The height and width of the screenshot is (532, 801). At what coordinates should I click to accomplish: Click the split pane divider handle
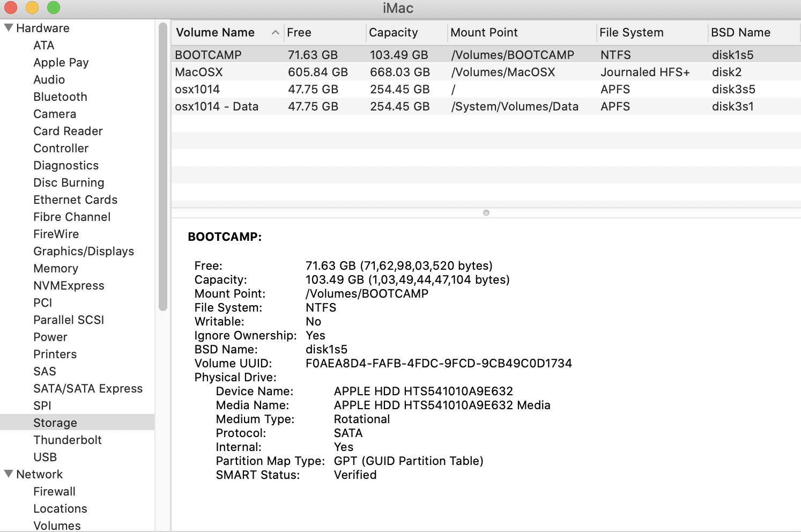pos(486,213)
